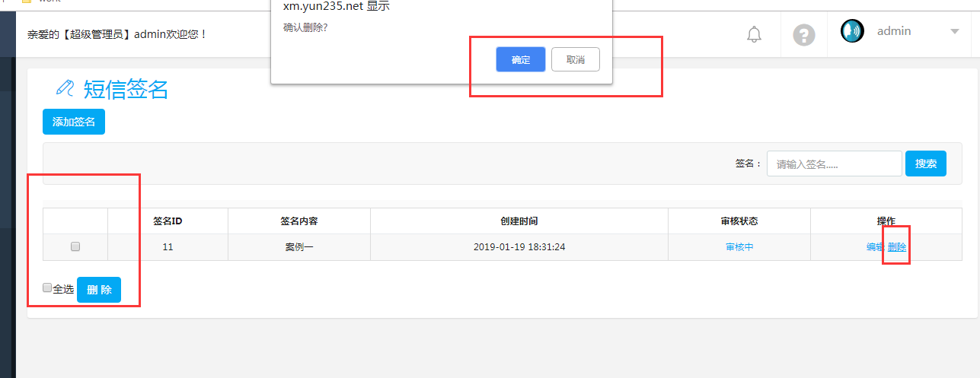Click the 删除 link in the 操作 column

tap(897, 247)
